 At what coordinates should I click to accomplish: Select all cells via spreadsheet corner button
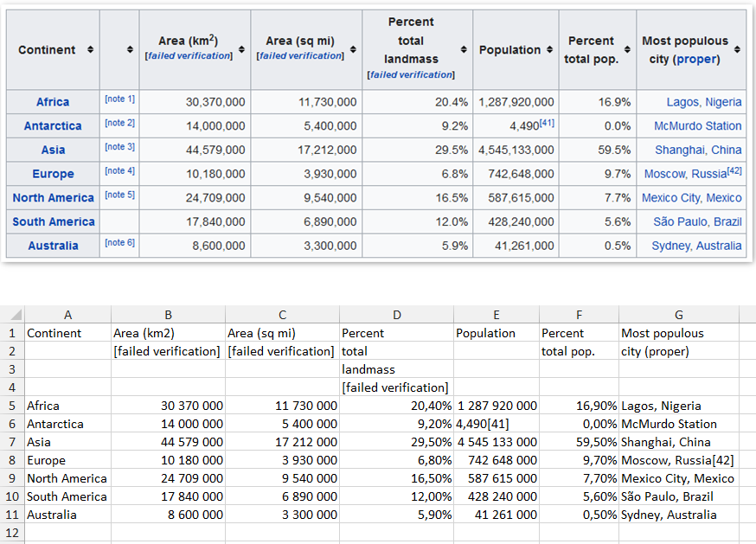(x=12, y=315)
